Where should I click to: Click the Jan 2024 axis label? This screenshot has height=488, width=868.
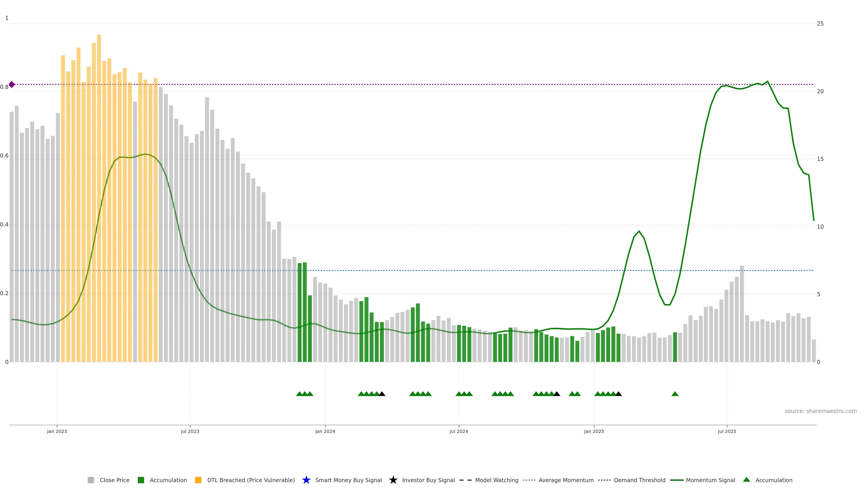[325, 432]
